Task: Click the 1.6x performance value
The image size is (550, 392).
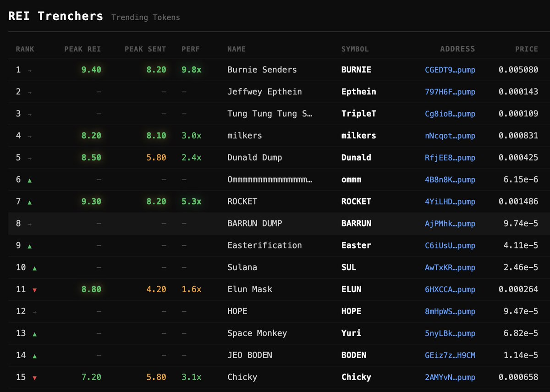Action: pyautogui.click(x=191, y=289)
